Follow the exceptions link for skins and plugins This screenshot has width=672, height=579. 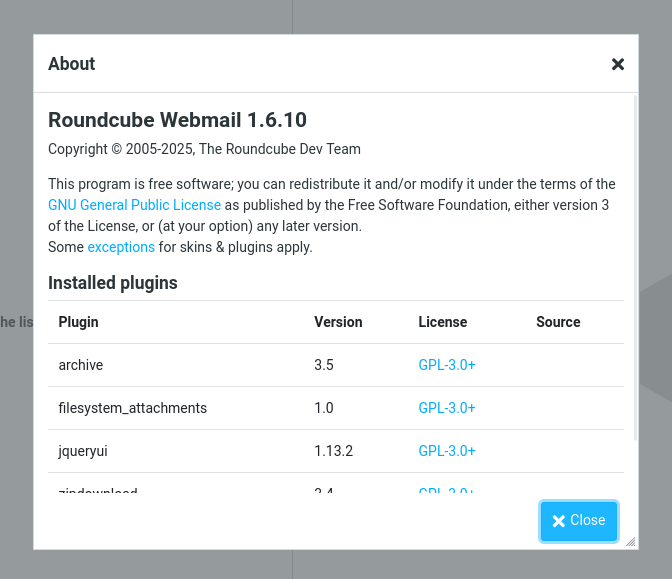point(121,247)
